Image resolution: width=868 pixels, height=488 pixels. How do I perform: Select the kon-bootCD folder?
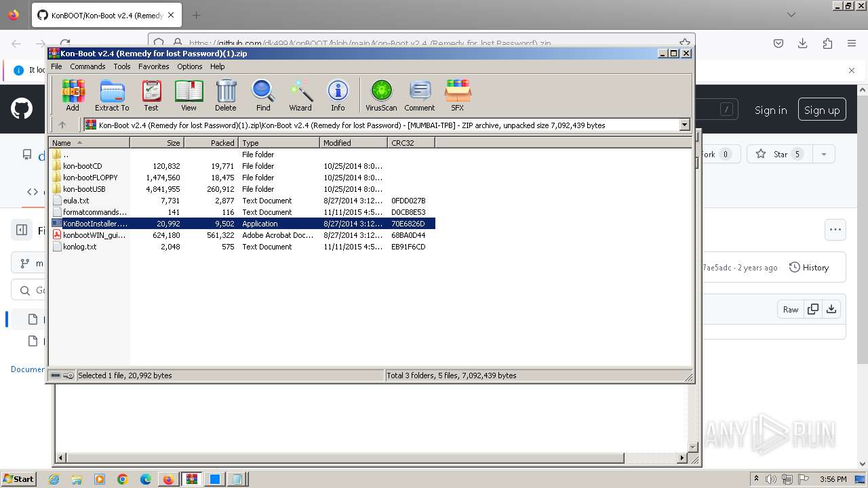click(242, 166)
